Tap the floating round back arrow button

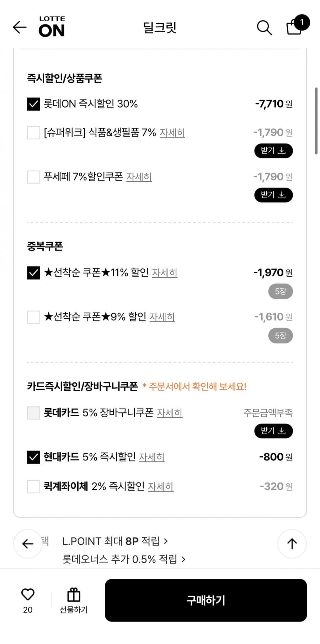pyautogui.click(x=28, y=543)
